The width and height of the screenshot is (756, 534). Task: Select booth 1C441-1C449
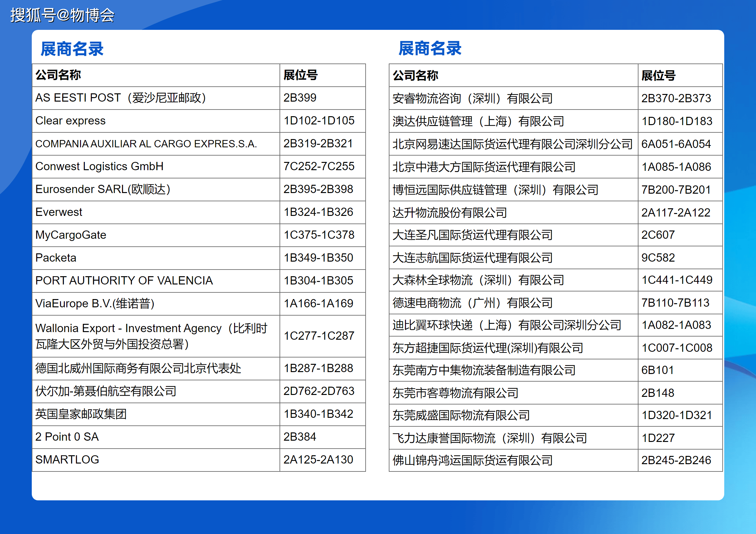(x=677, y=280)
